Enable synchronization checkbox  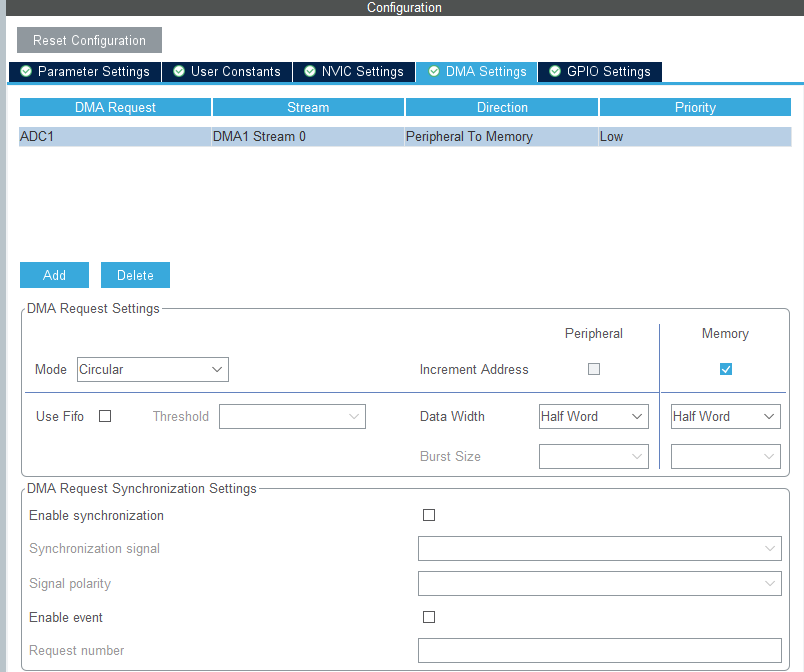pos(429,515)
